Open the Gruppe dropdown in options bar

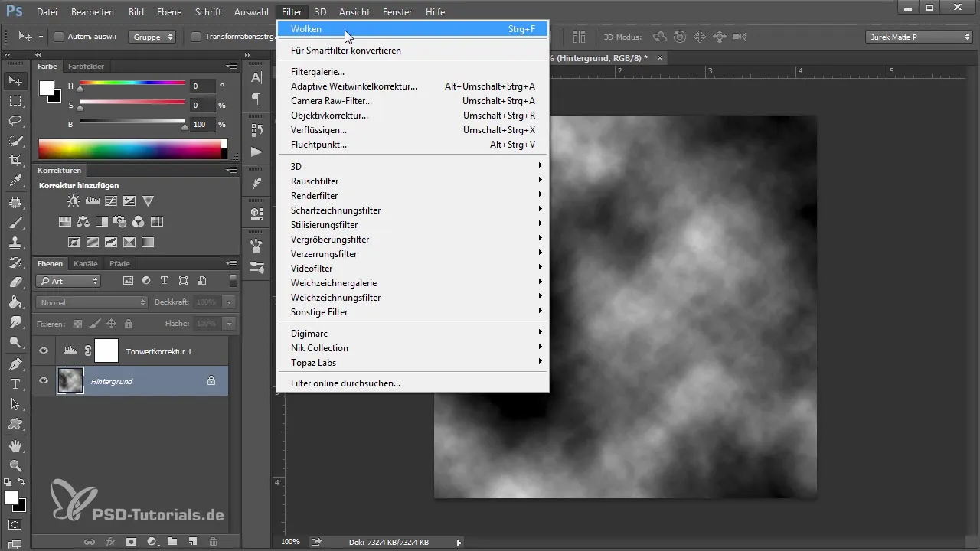pyautogui.click(x=152, y=36)
